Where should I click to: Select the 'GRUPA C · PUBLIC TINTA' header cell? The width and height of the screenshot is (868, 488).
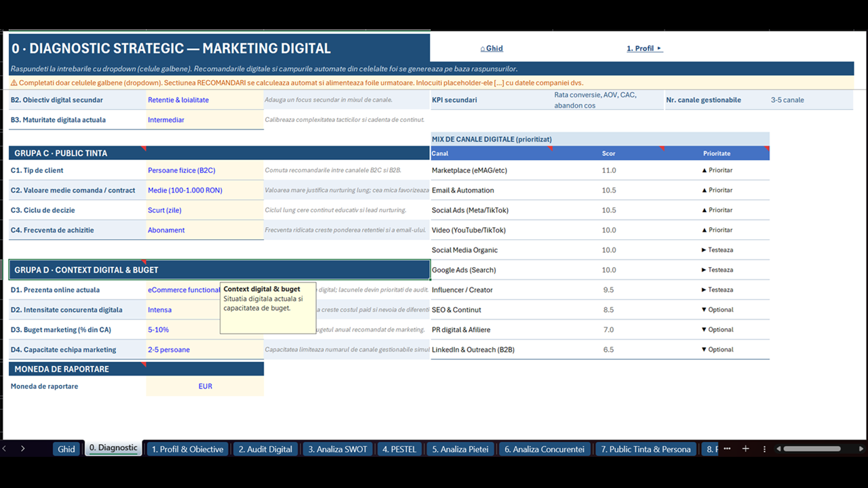pos(219,153)
